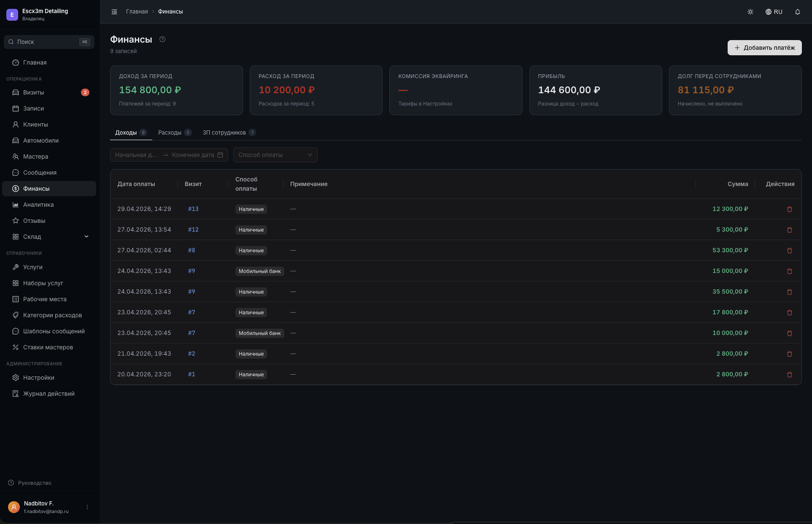Click the Конечная дата field
This screenshot has height=524, width=812.
[193, 155]
